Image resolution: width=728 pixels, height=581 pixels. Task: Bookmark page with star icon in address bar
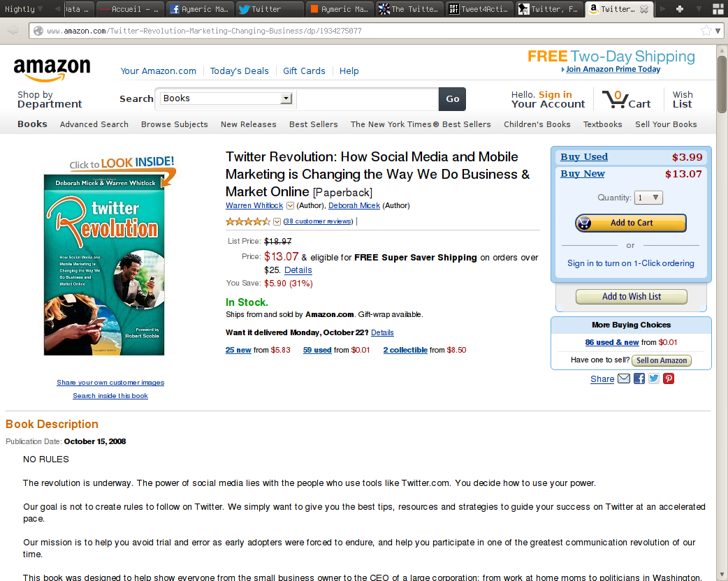pyautogui.click(x=706, y=31)
